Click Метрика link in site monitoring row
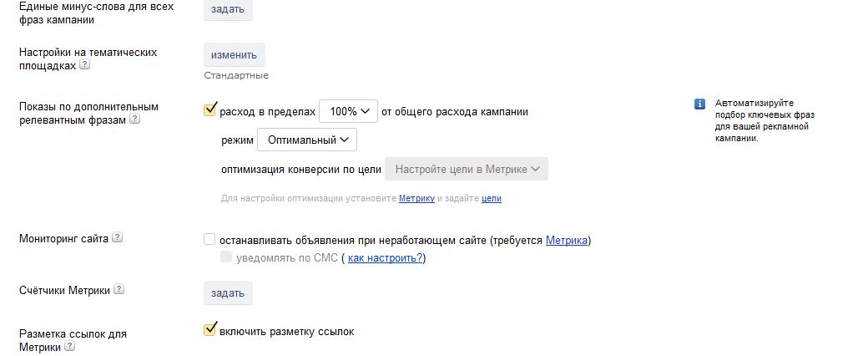This screenshot has width=868, height=356. [567, 241]
